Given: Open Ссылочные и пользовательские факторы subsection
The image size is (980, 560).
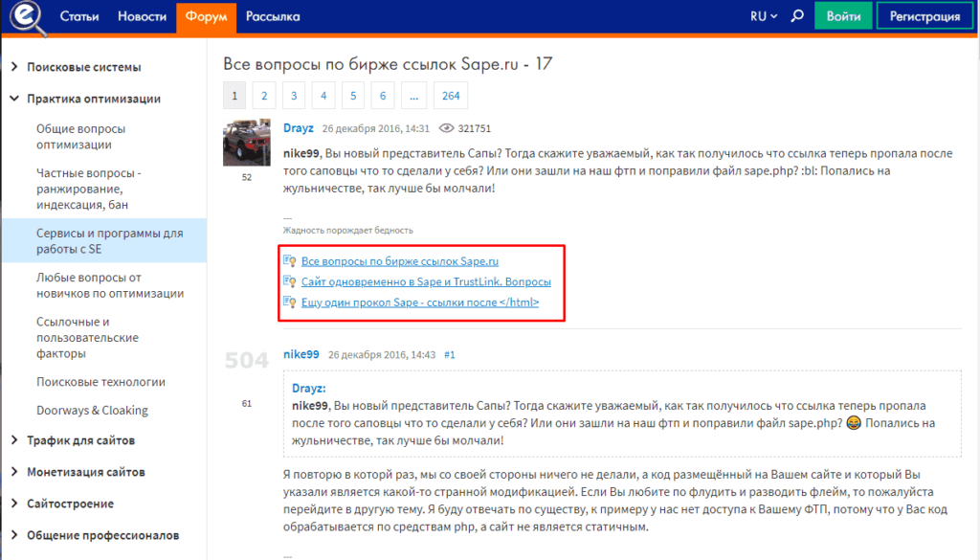Looking at the screenshot, I should [x=87, y=338].
